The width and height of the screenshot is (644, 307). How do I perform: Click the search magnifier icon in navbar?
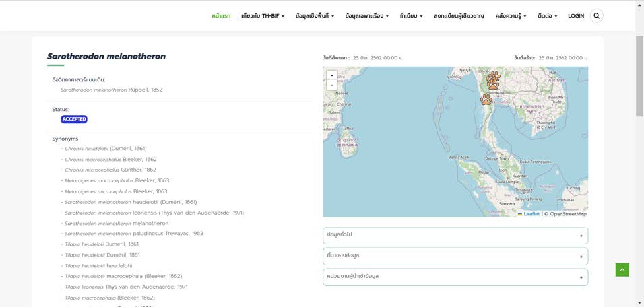(x=596, y=15)
